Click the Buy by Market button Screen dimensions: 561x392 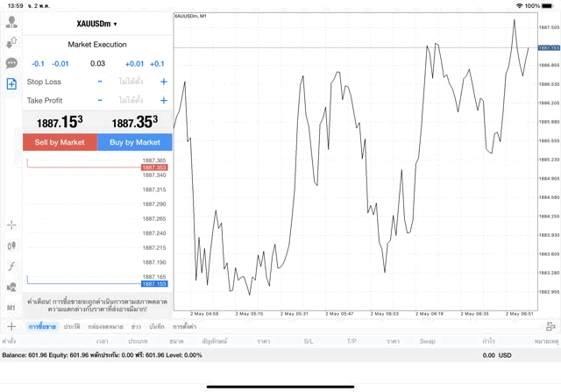point(135,142)
